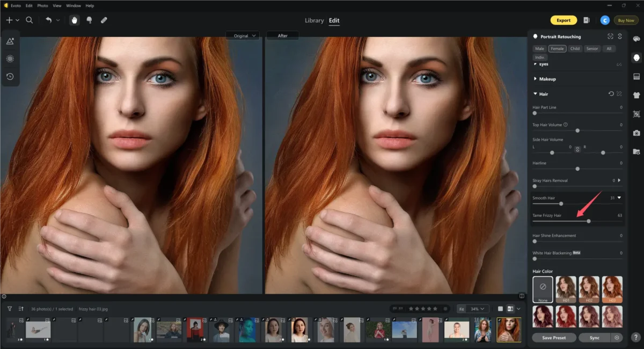This screenshot has width=644, height=349.
Task: Click the Buy Now button
Action: 626,20
